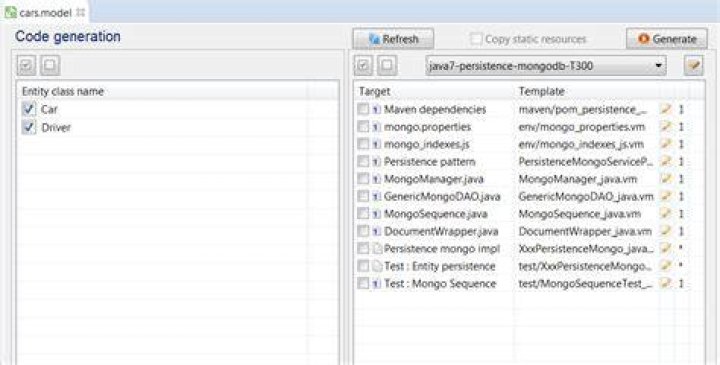
Task: Select template text MongoSequence_java.vm
Action: tap(579, 214)
